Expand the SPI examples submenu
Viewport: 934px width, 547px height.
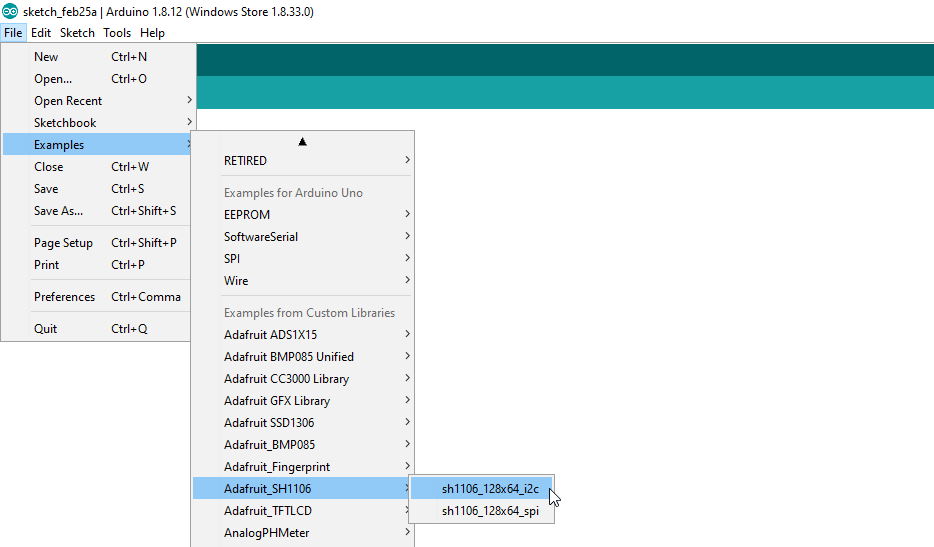303,259
